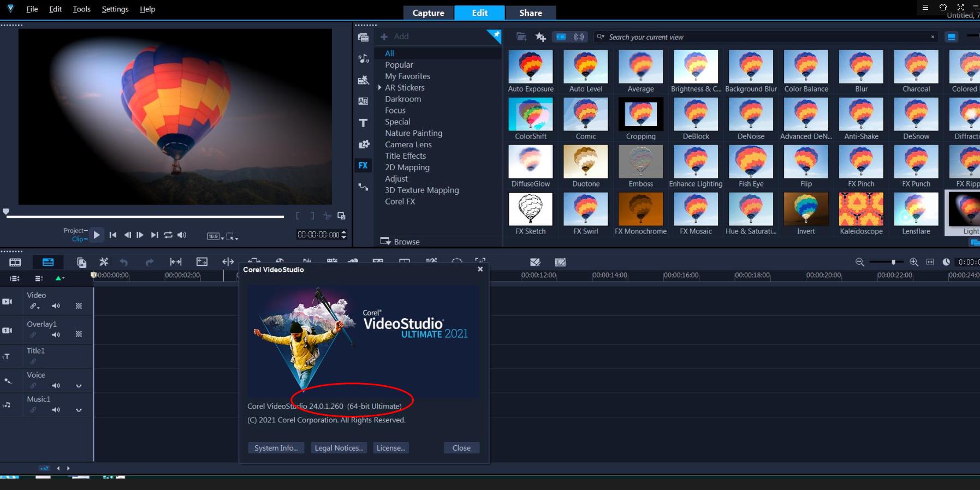Play the project preview

coord(97,235)
